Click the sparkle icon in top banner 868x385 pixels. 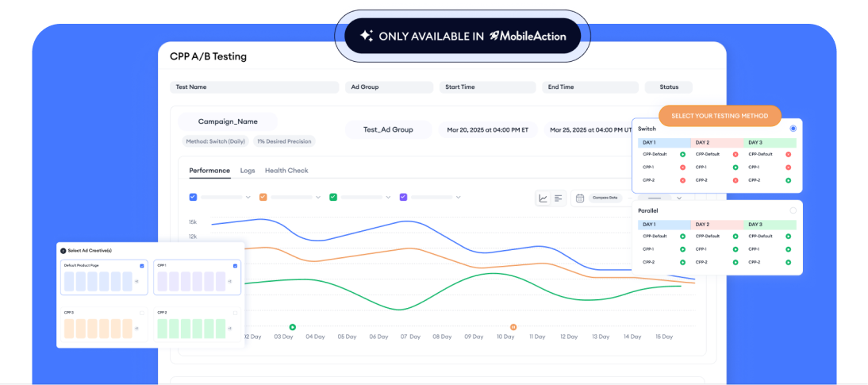(x=367, y=36)
